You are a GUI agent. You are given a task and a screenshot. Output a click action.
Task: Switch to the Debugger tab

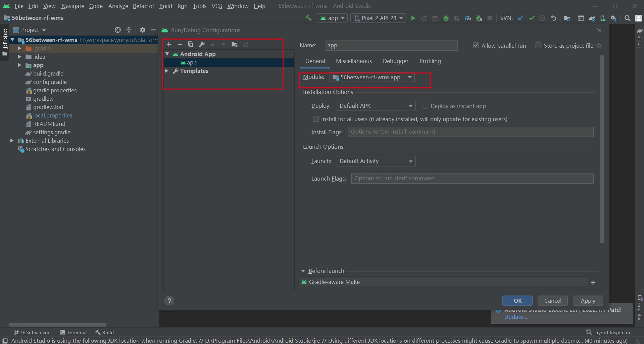396,61
